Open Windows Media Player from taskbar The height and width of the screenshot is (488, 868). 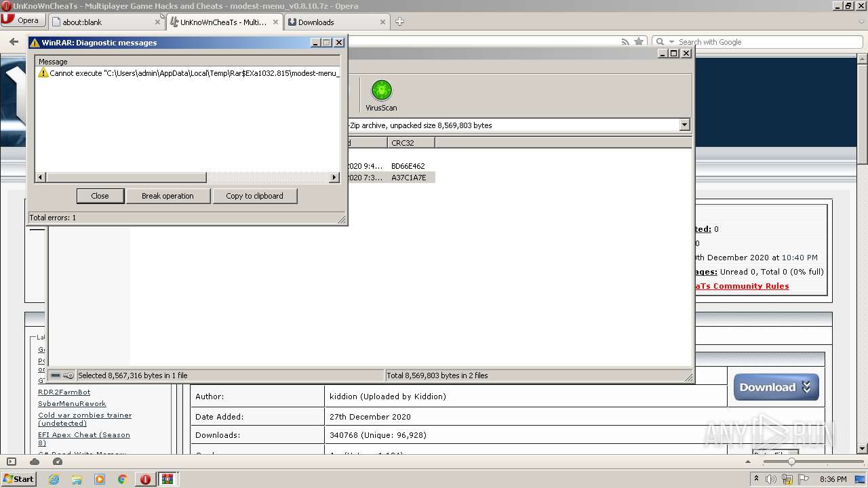tap(100, 479)
